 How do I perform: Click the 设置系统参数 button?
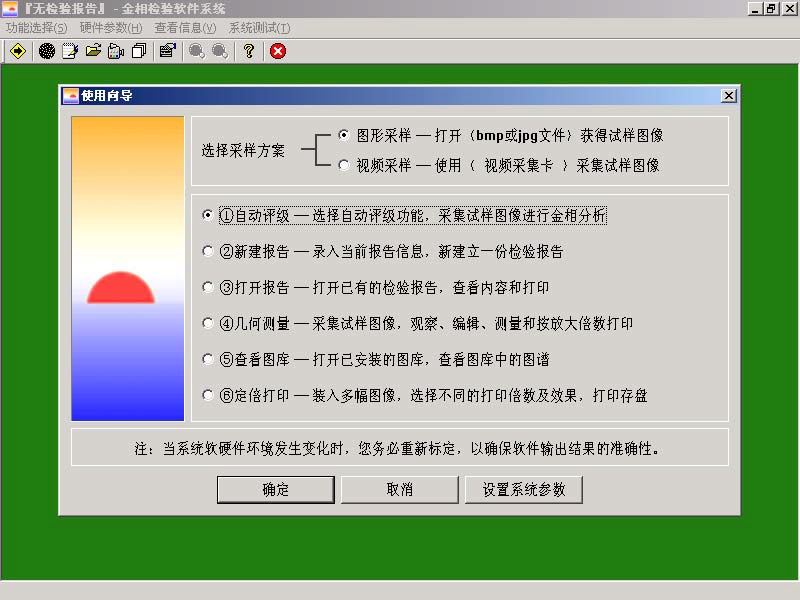pos(523,490)
